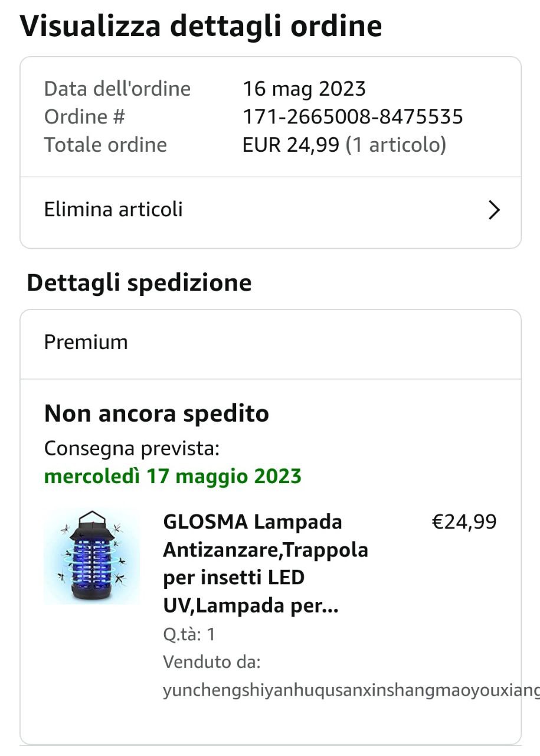This screenshot has height=756, width=540.
Task: Tap the Premium shipping label
Action: pos(86,342)
